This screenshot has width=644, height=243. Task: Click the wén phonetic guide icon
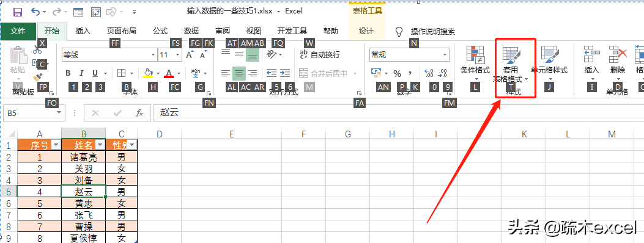[x=195, y=73]
